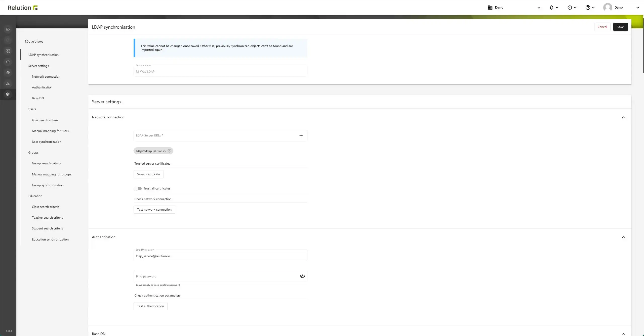The image size is (644, 336).
Task: Go to Education in overview
Action: (35, 196)
